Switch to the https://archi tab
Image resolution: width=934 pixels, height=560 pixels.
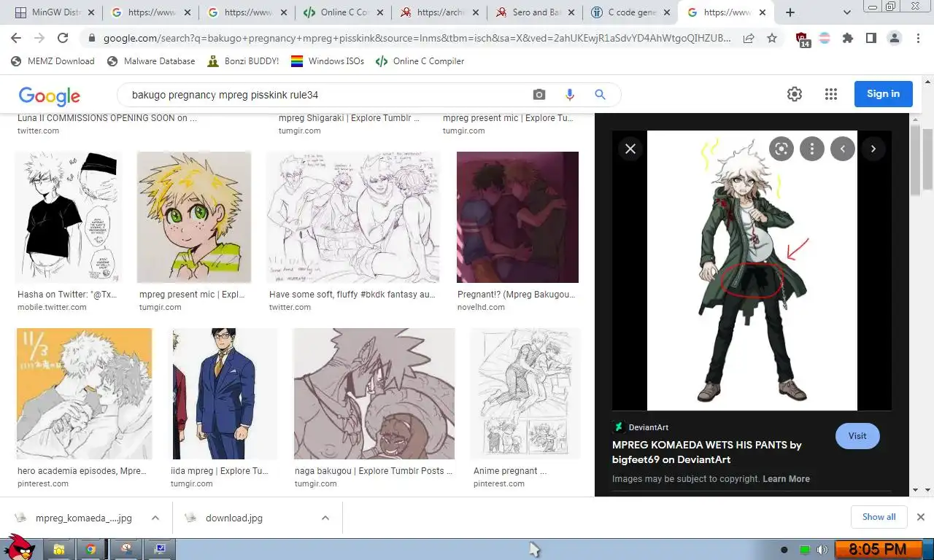point(440,12)
